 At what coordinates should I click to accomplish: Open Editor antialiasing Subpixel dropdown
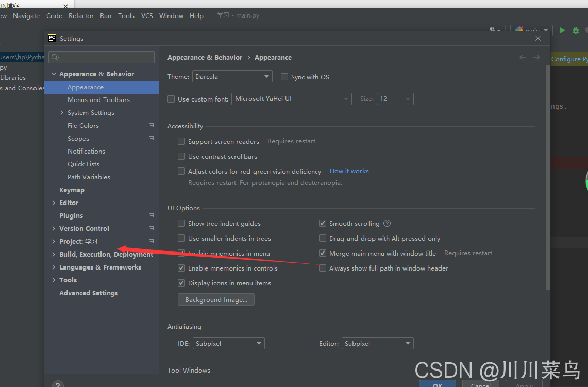click(377, 343)
